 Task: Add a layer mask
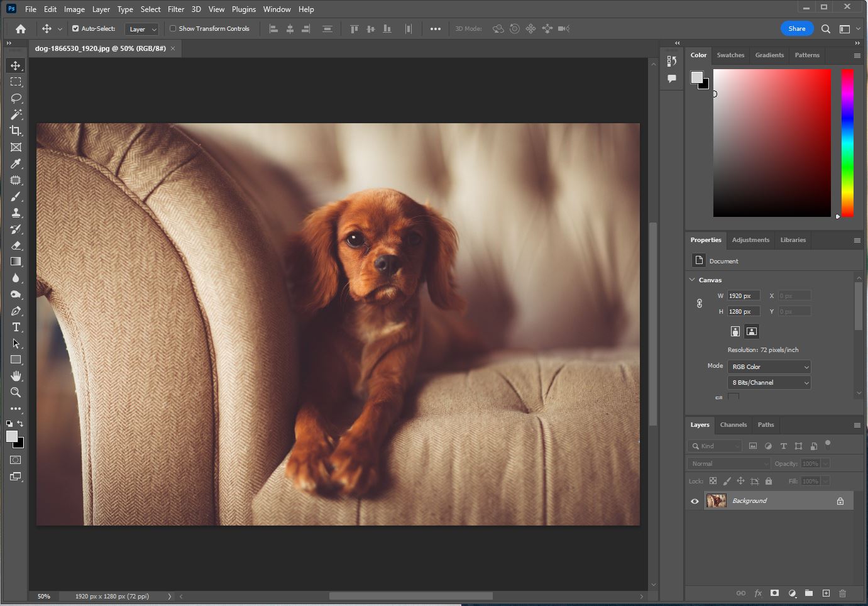point(775,593)
